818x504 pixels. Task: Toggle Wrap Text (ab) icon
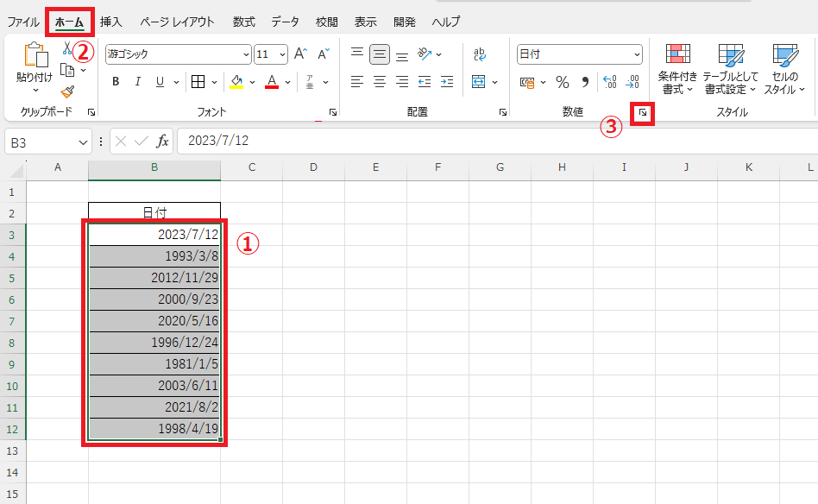tap(479, 54)
